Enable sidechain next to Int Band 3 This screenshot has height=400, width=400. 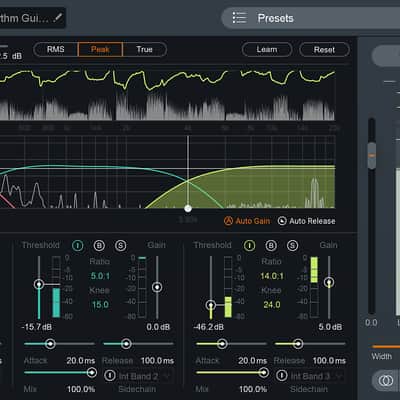282,376
